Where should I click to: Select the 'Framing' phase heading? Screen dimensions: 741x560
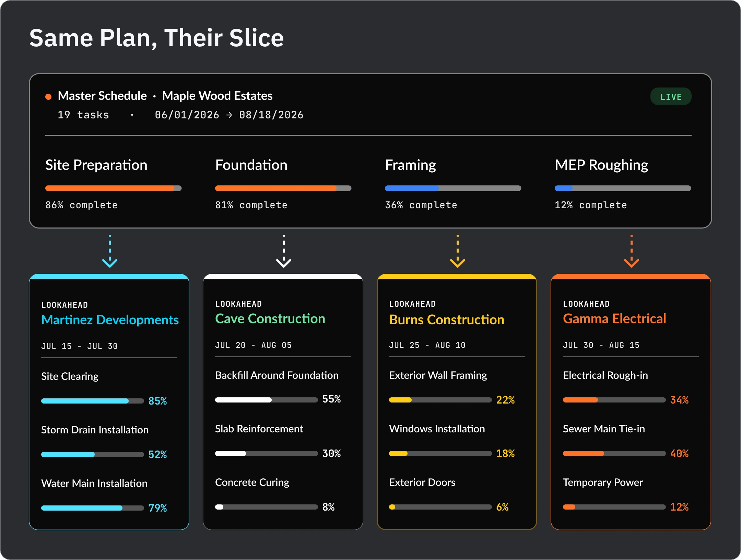[x=410, y=165]
